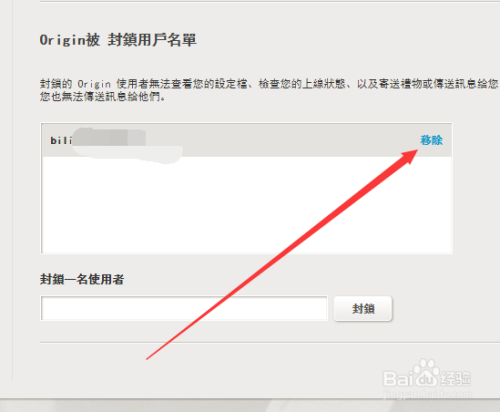Click the second description line 您也無法傳送訊息給他們
This screenshot has height=412, width=500.
click(x=102, y=96)
